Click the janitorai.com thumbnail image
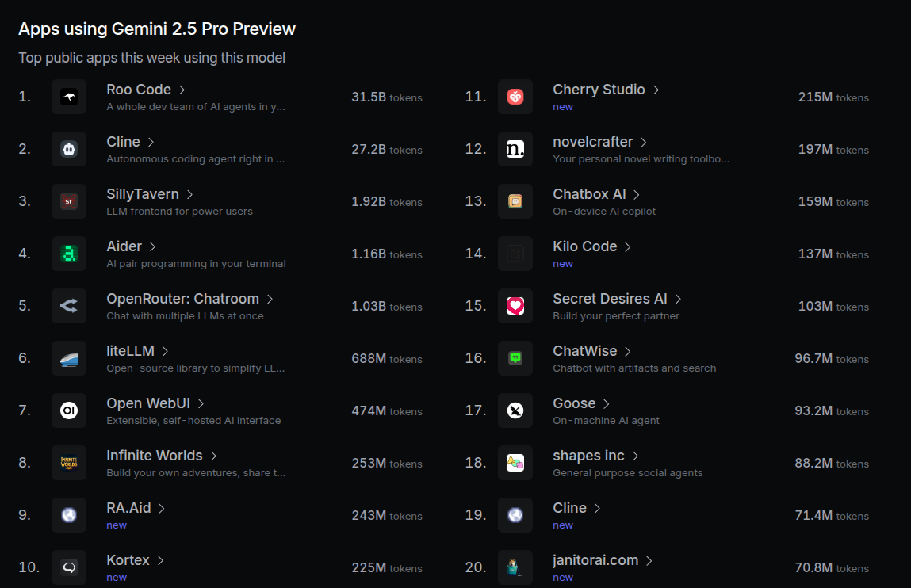 click(x=515, y=567)
